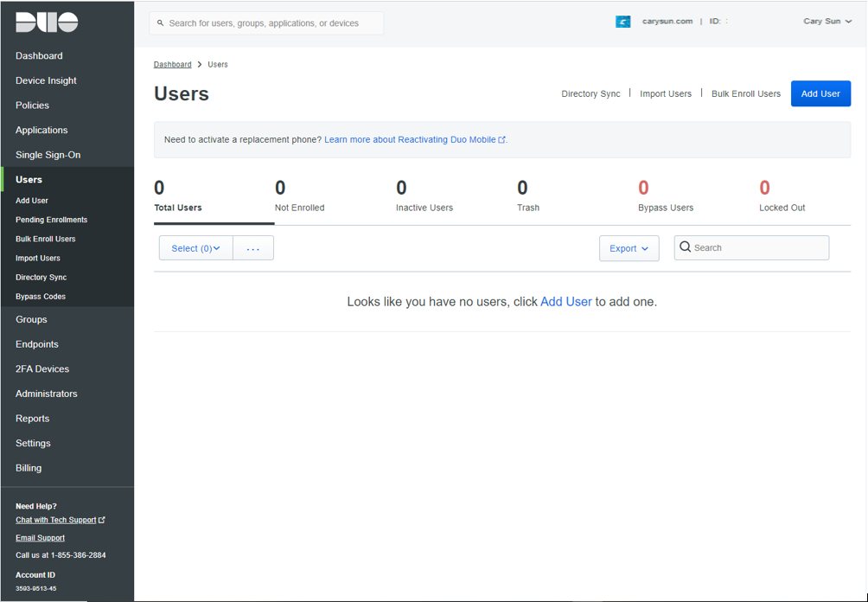Click the magnifier icon in top search bar
This screenshot has height=602, width=868.
[x=161, y=23]
